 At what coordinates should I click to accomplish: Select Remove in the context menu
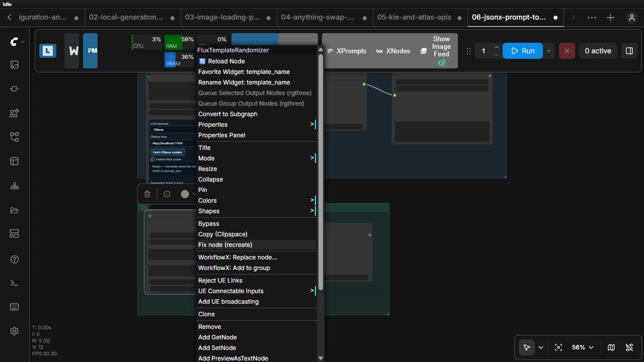[257, 327]
